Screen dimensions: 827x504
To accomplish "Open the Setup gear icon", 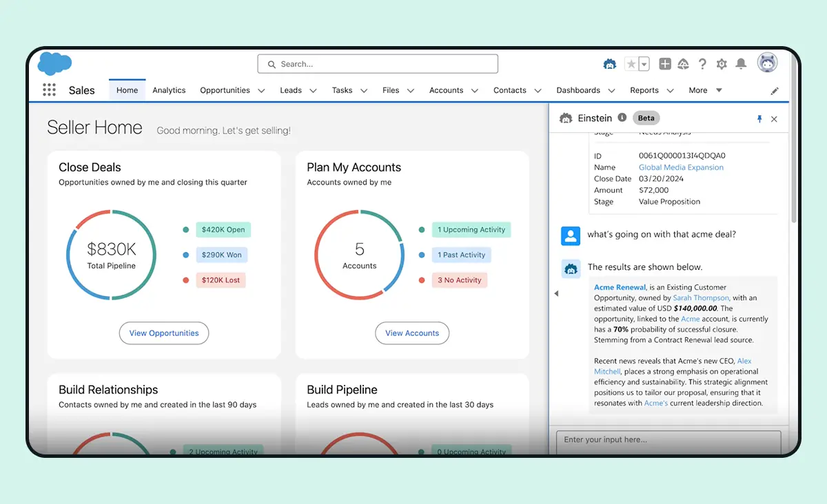I will pos(722,64).
